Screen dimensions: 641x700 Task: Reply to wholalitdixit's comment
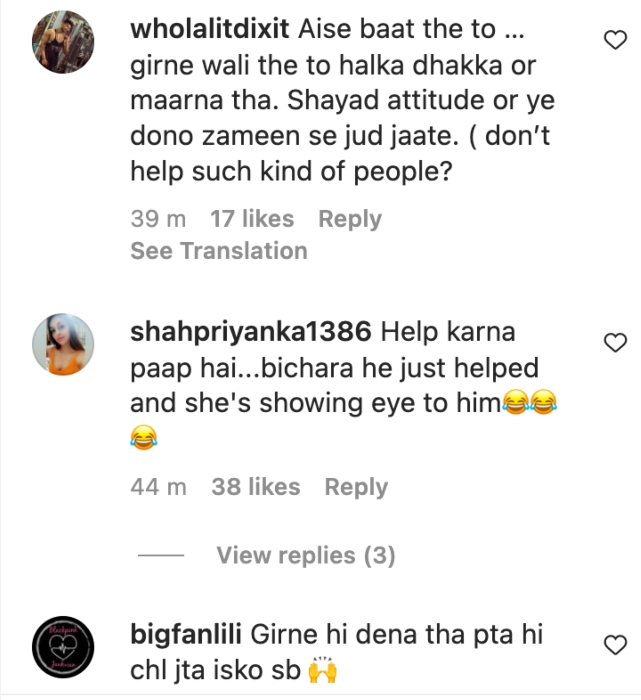[x=350, y=219]
